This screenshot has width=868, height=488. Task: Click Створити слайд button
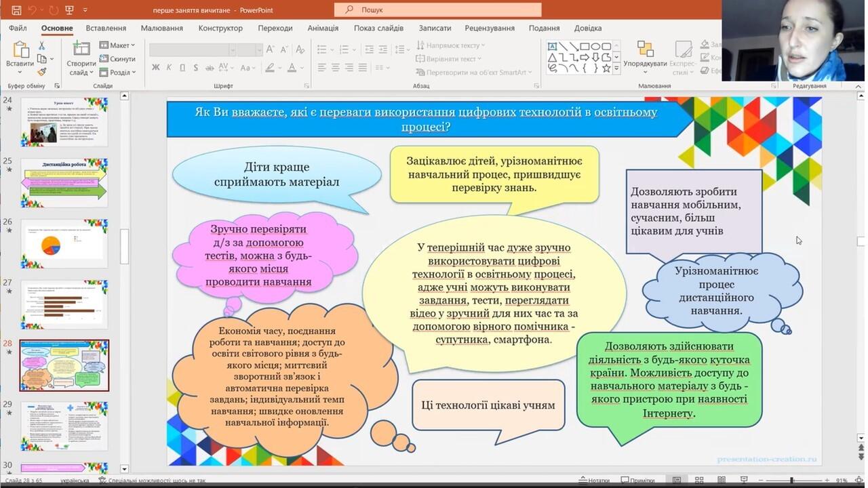click(x=81, y=58)
